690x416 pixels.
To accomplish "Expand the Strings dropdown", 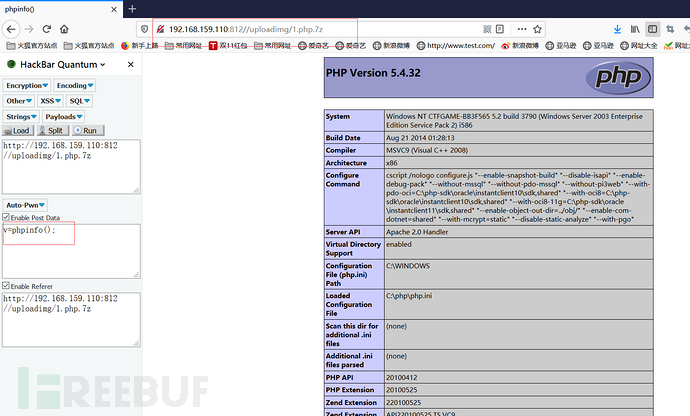I will coord(21,117).
